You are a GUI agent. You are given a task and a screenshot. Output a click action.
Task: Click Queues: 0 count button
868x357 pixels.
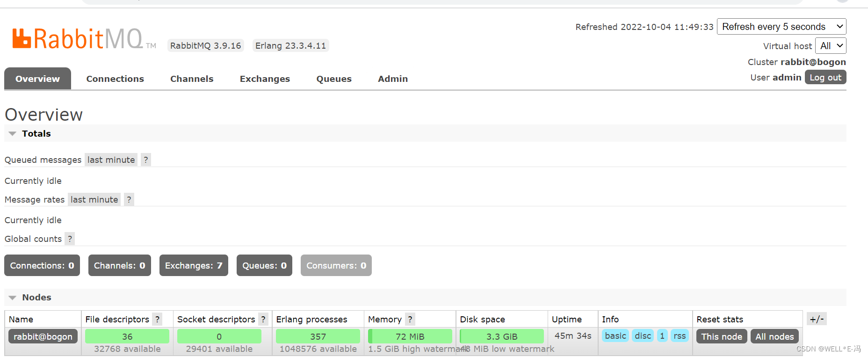click(264, 266)
